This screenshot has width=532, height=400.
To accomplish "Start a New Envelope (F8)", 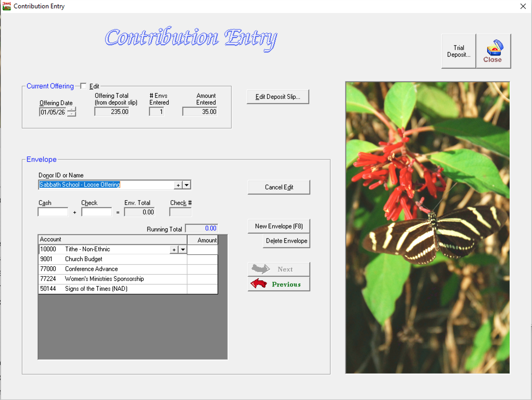I will 278,226.
